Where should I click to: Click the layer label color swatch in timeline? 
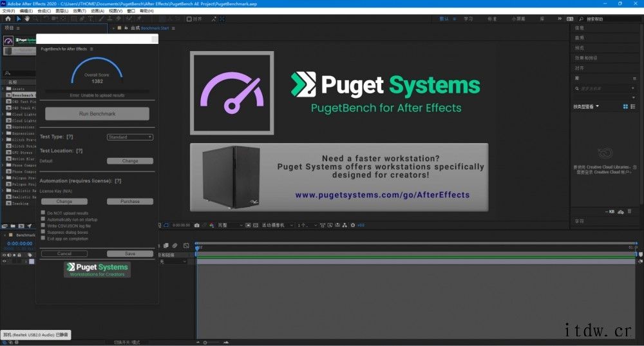[32, 262]
